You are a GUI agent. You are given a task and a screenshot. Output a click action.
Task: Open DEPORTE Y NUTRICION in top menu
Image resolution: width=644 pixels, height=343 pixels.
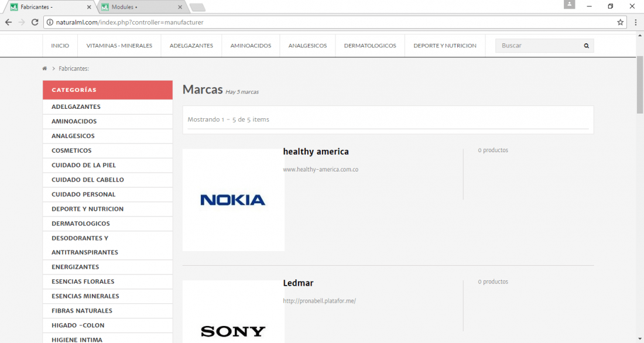pyautogui.click(x=445, y=46)
